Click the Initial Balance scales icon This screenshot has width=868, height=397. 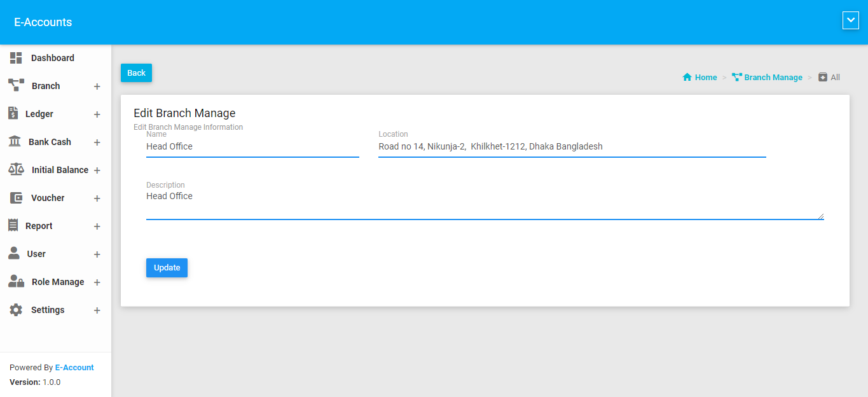16,169
